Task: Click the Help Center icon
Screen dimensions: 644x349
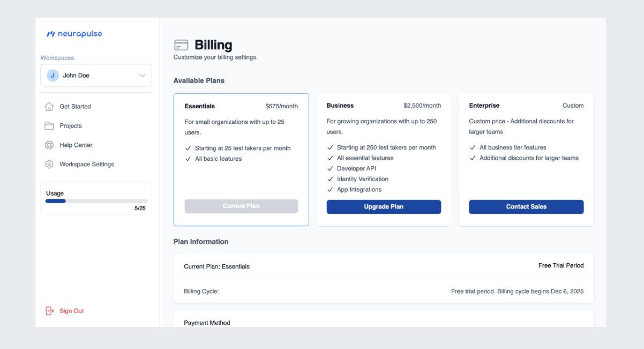Action: click(x=49, y=145)
